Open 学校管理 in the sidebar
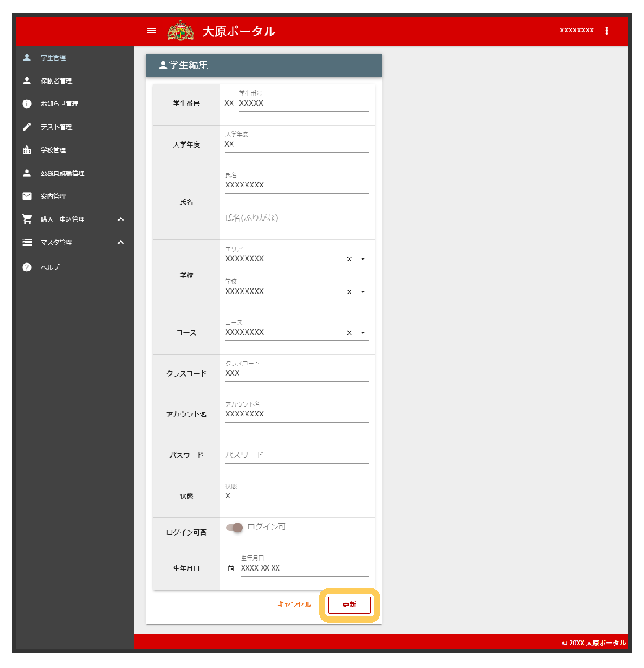Image resolution: width=644 pixels, height=668 pixels. [75, 150]
